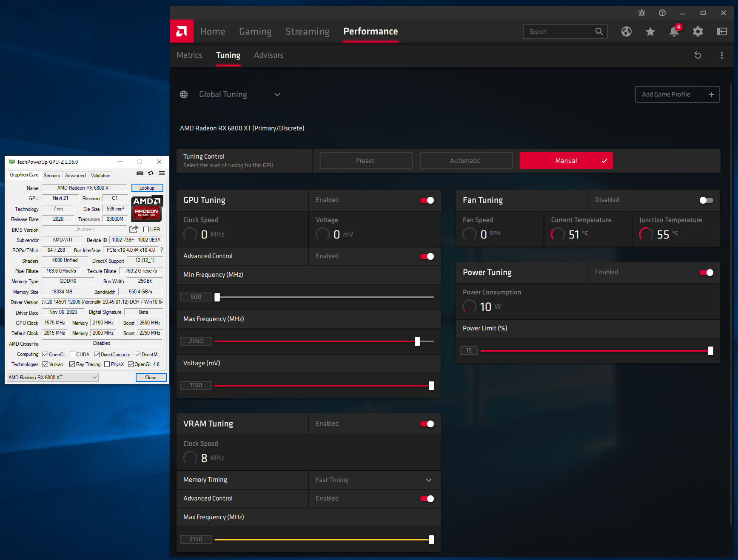Click the favorites star icon
This screenshot has height=560, width=738.
click(x=650, y=31)
